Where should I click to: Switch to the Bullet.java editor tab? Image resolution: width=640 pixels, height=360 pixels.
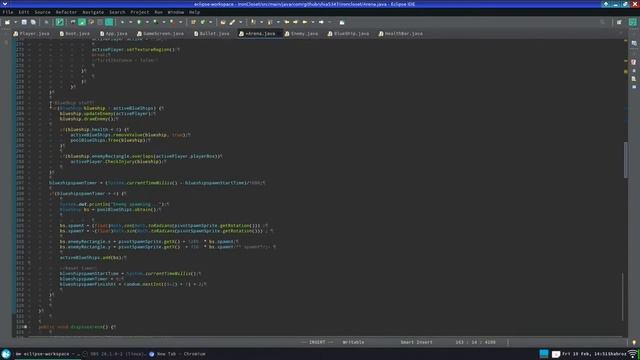(x=212, y=33)
